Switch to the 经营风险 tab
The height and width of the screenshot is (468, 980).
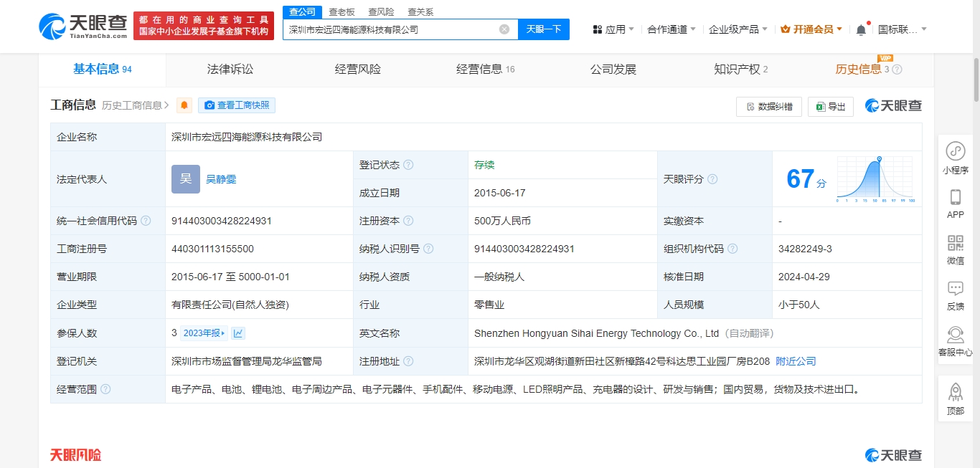click(358, 70)
